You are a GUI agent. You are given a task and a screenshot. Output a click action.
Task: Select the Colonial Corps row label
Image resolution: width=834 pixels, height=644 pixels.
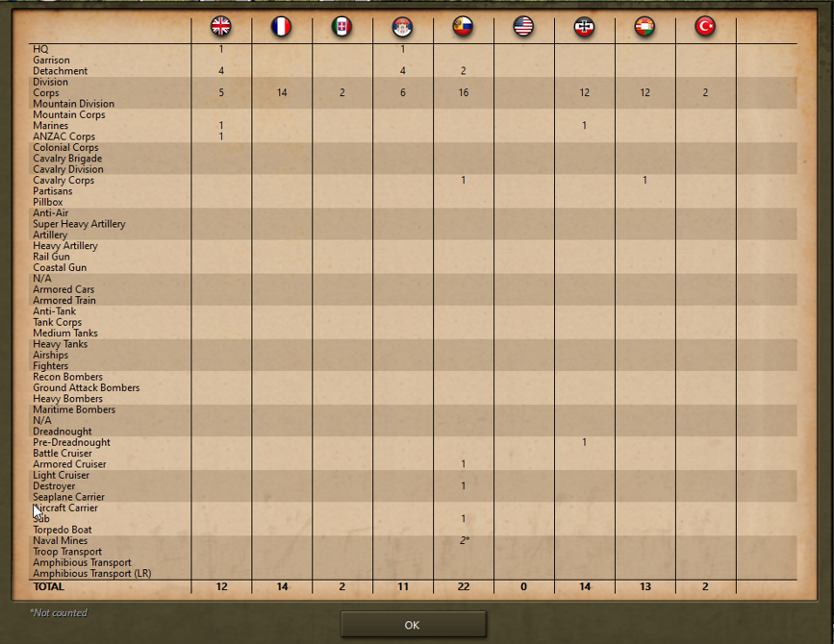click(x=65, y=147)
